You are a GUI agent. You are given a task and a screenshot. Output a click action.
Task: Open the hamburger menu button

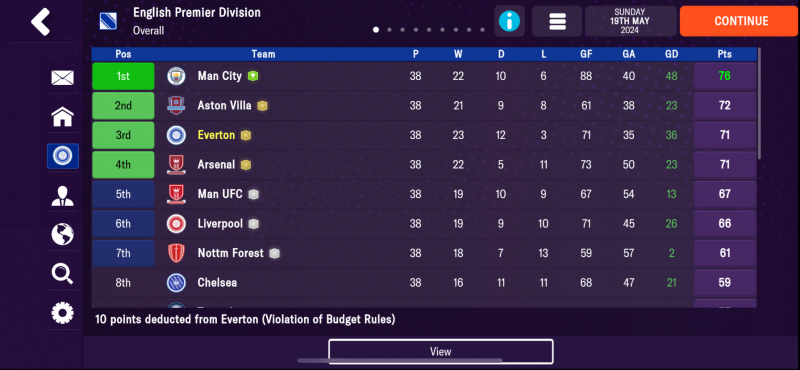557,21
